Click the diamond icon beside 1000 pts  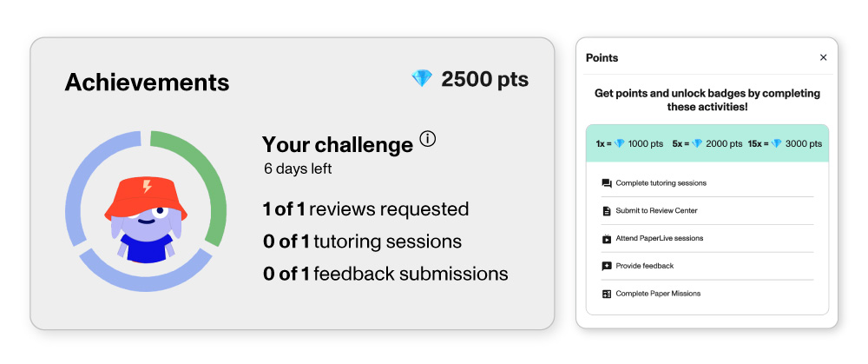point(620,144)
